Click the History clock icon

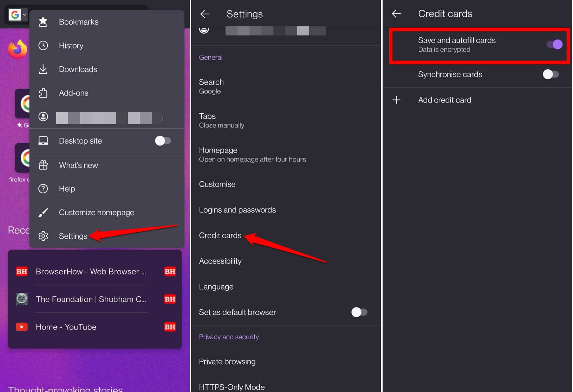[x=43, y=45]
